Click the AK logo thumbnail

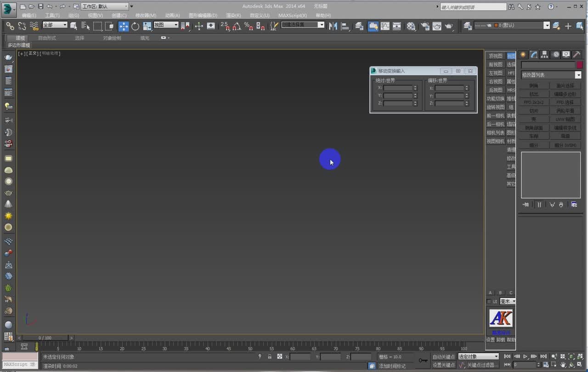click(501, 318)
